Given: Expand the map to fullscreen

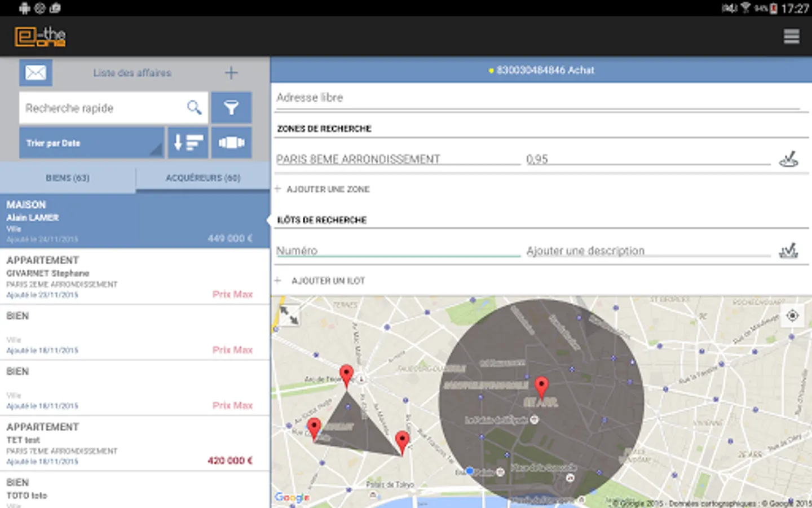Looking at the screenshot, I should (289, 315).
